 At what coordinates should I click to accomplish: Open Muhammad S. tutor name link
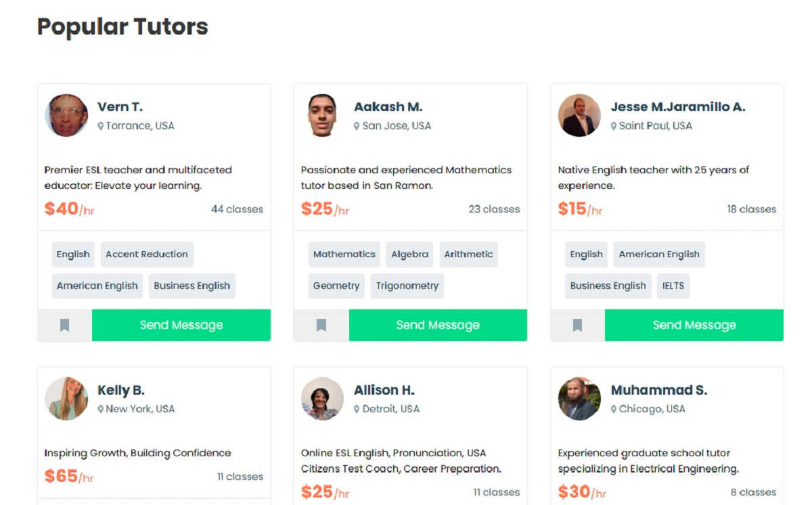coord(658,391)
